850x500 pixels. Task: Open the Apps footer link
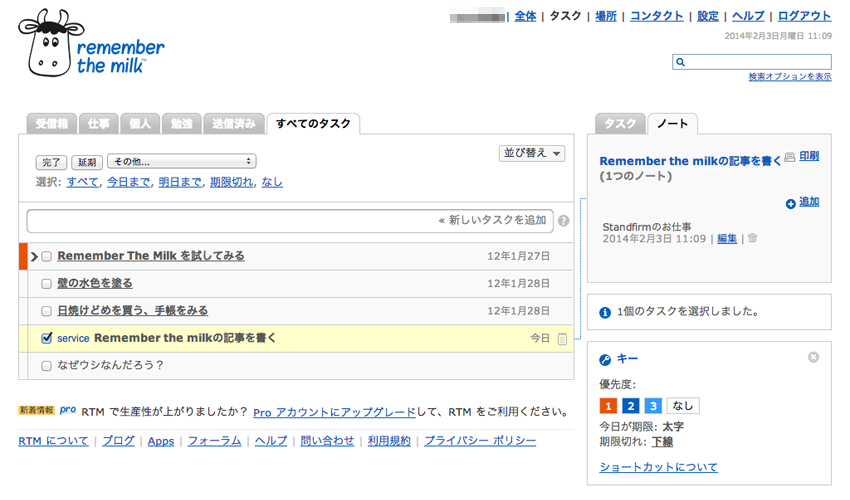pos(161,441)
